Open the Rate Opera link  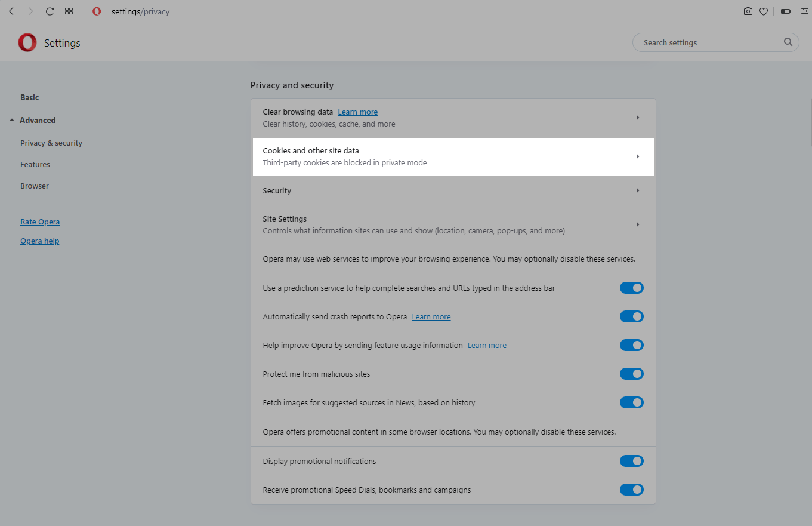[x=40, y=222]
